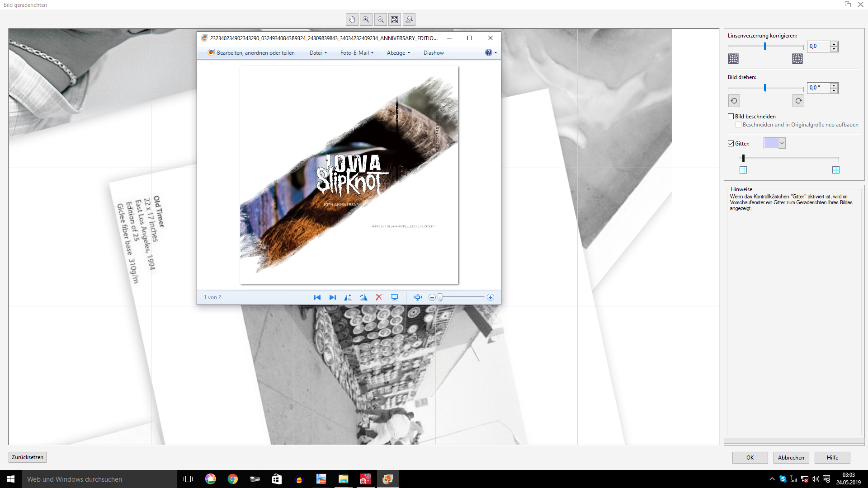Decrease rotation angle with down arrow
868x488 pixels.
[x=834, y=90]
